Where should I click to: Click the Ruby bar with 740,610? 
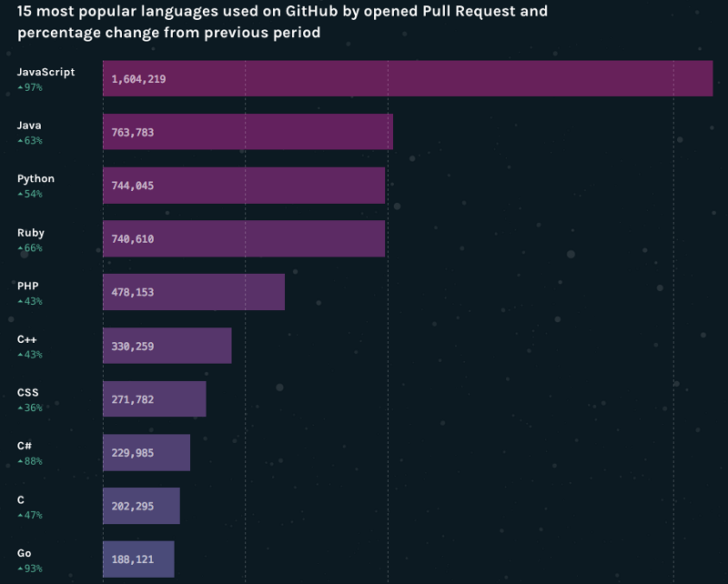tap(243, 239)
